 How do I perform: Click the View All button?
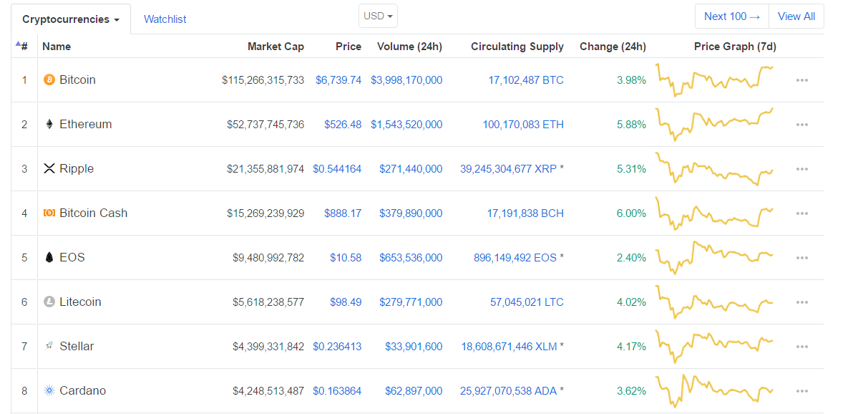click(x=796, y=16)
